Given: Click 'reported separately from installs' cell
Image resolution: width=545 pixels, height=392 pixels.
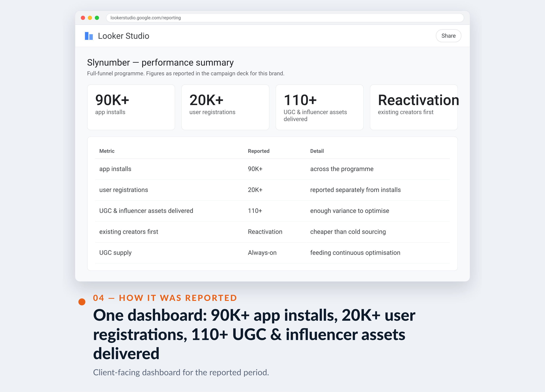Looking at the screenshot, I should point(355,190).
